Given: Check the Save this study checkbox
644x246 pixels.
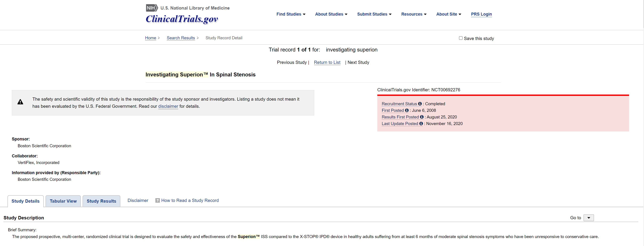Looking at the screenshot, I should [461, 38].
